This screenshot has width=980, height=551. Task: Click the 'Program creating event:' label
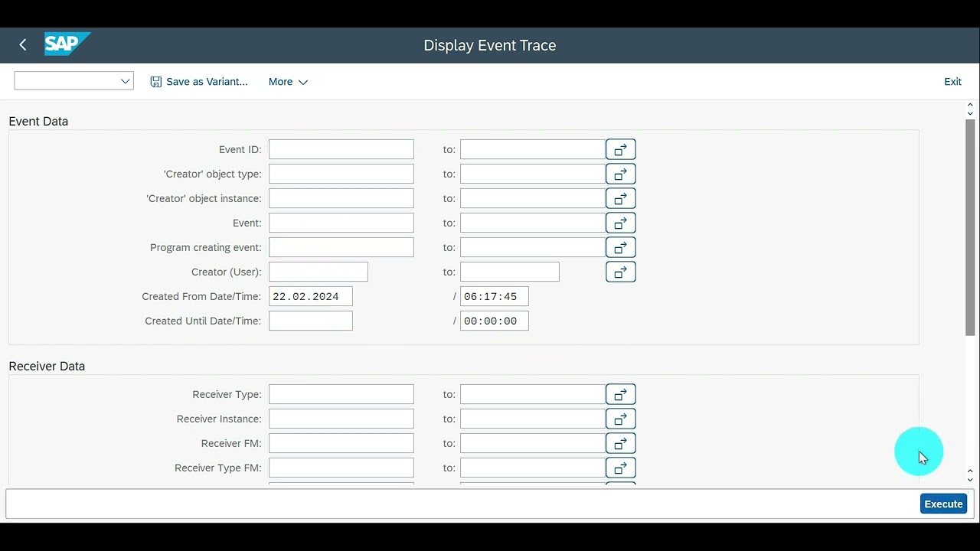pyautogui.click(x=206, y=247)
